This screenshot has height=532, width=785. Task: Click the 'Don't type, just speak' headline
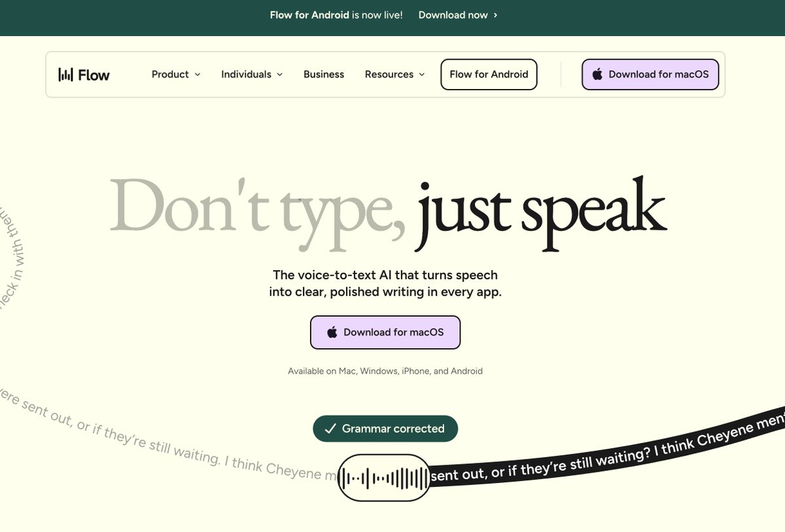click(x=388, y=215)
